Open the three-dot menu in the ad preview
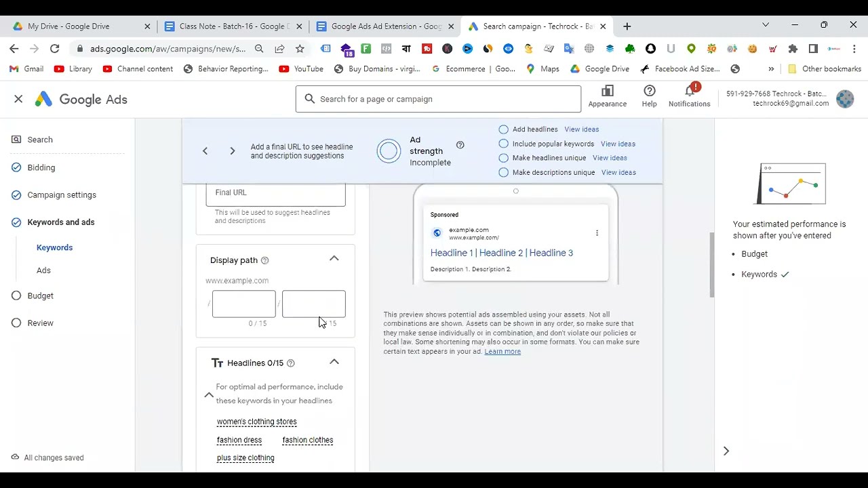Image resolution: width=868 pixels, height=488 pixels. (597, 233)
